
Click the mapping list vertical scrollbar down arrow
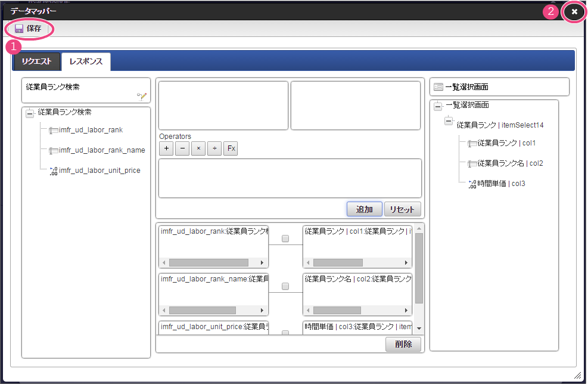tap(419, 329)
